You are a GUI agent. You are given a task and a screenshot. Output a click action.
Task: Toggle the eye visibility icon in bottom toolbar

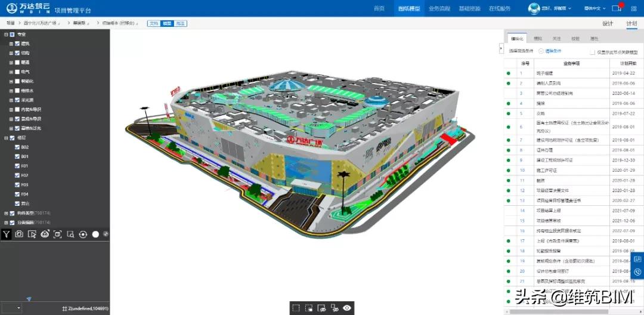pos(347,308)
